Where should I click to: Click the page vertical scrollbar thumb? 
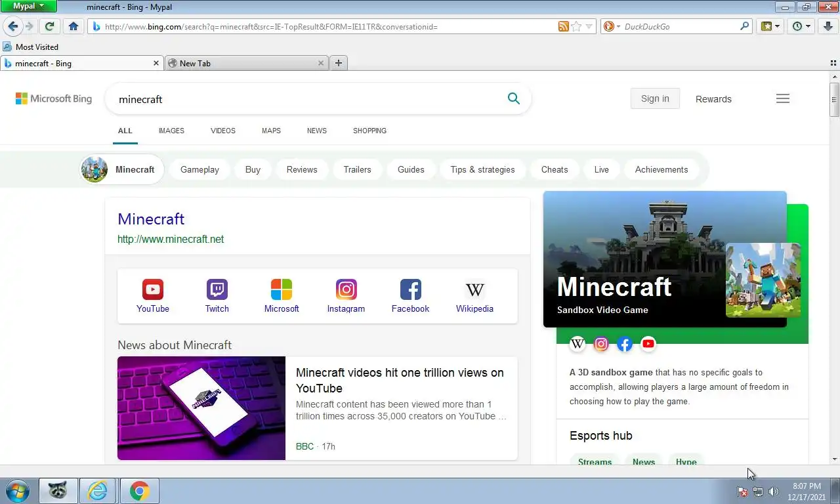point(834,100)
